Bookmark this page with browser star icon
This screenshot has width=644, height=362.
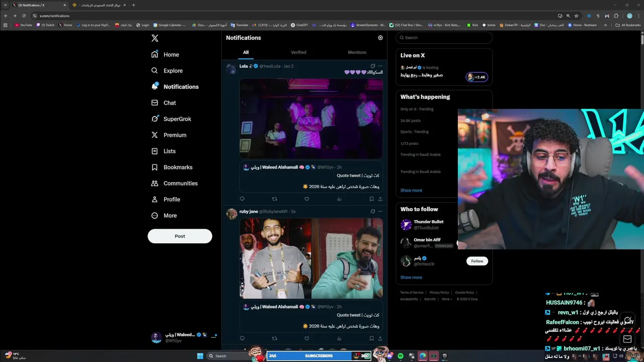point(577,16)
